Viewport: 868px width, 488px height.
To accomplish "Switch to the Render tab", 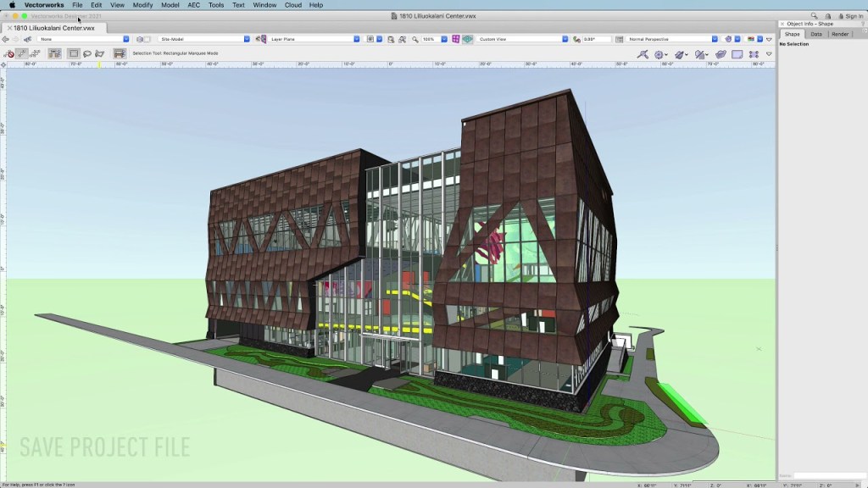I will (840, 34).
